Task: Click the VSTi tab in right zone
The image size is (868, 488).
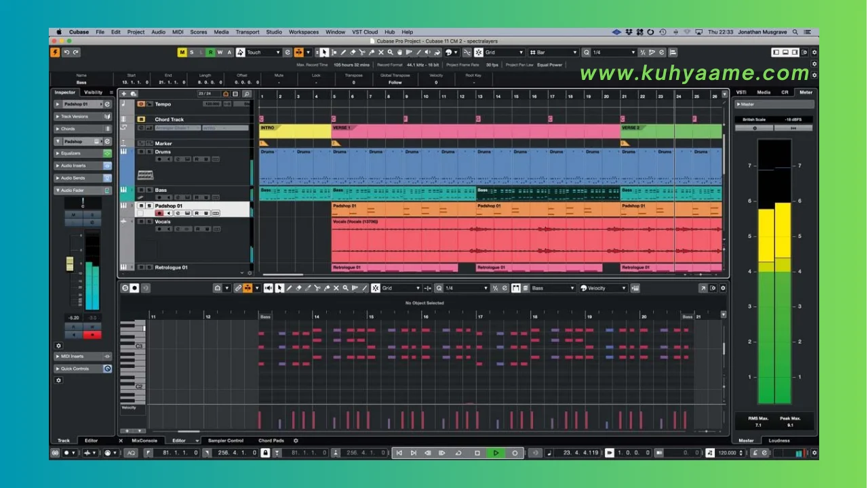Action: [741, 92]
